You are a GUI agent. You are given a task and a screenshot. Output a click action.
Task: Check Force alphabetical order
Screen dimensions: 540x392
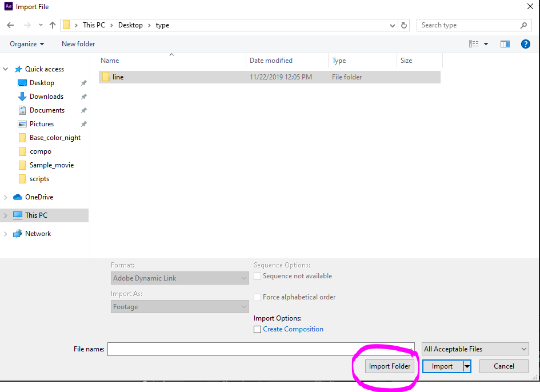coord(257,297)
